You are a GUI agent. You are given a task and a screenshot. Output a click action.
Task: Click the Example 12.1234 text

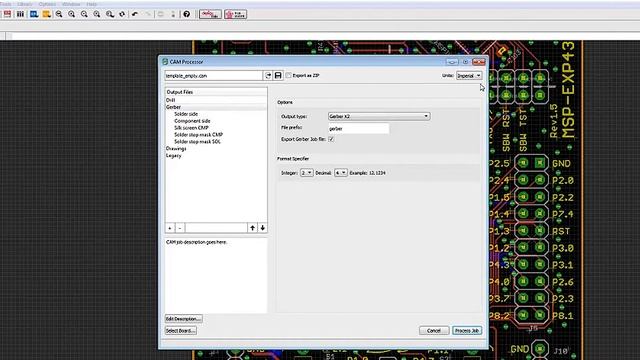367,173
